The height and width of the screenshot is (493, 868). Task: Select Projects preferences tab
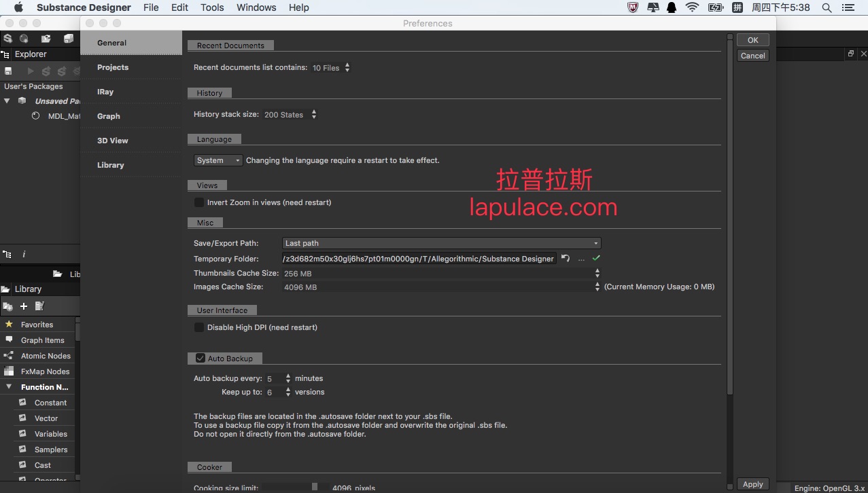click(x=131, y=67)
